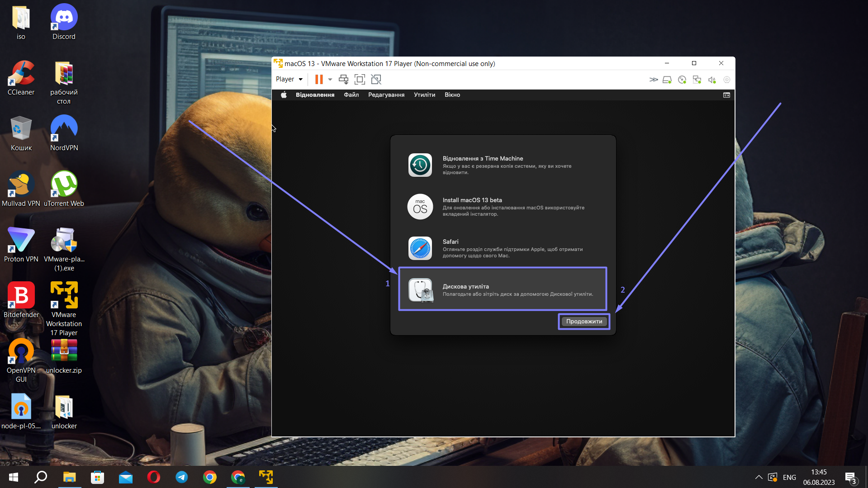Open the Утиліти menu
868x488 pixels.
tap(424, 95)
